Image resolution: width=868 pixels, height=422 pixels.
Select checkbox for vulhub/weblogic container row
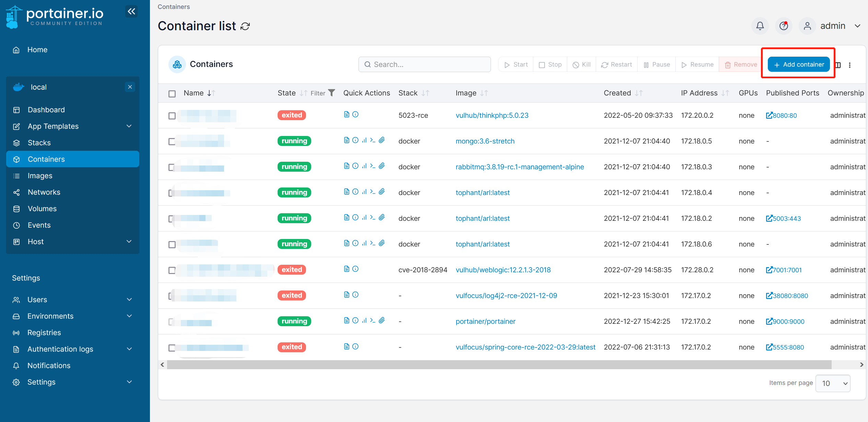pos(172,270)
